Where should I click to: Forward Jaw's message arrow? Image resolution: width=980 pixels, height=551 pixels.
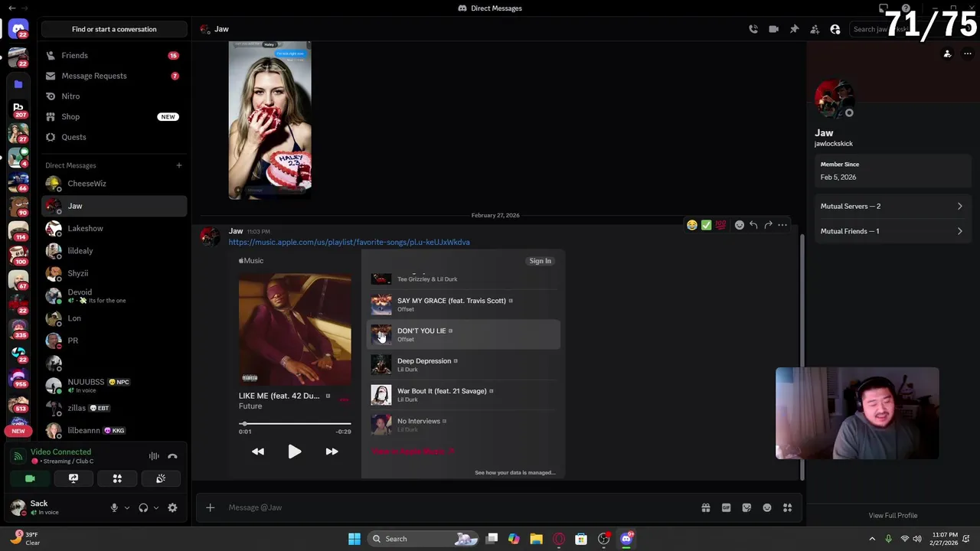(768, 225)
